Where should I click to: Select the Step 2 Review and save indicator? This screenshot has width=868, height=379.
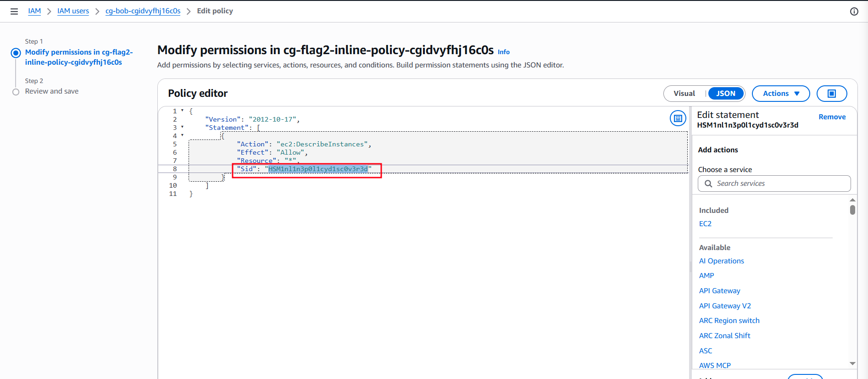16,92
